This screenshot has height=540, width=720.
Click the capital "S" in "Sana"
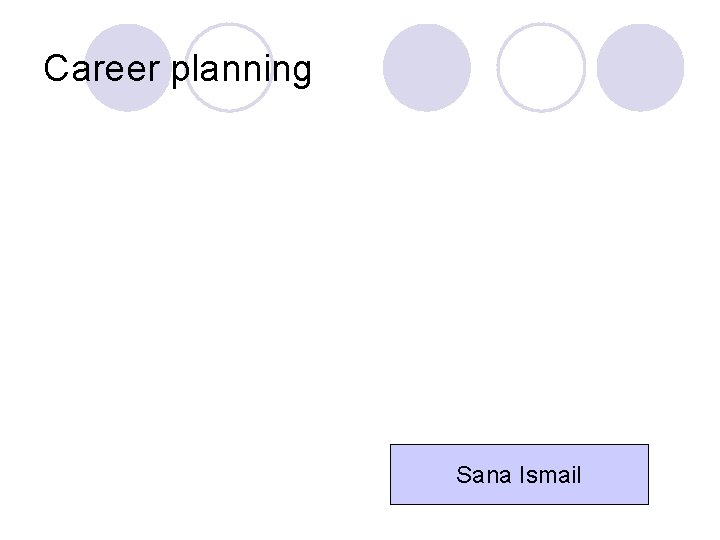pos(464,475)
